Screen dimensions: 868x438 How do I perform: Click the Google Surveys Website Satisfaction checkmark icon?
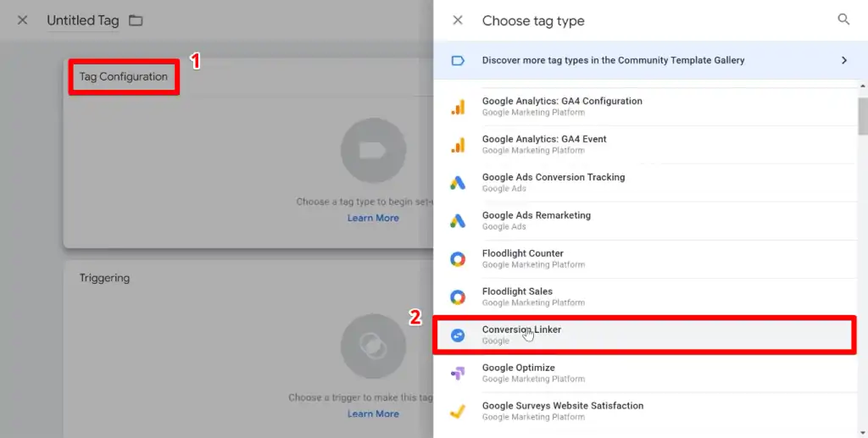click(x=458, y=412)
